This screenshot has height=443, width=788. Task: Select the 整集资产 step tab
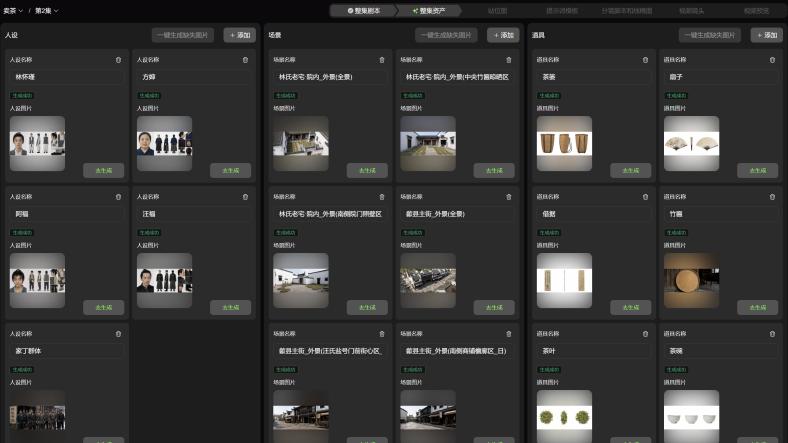pyautogui.click(x=429, y=11)
